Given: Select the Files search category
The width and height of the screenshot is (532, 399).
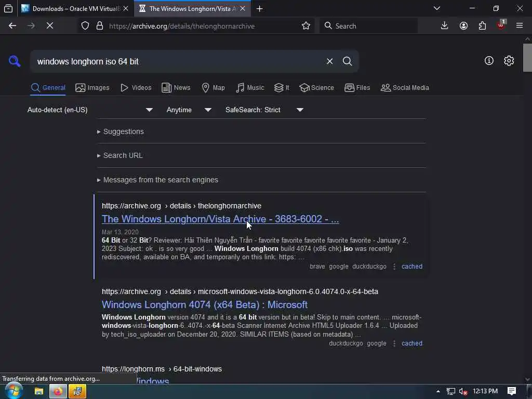Looking at the screenshot, I should coord(357,87).
